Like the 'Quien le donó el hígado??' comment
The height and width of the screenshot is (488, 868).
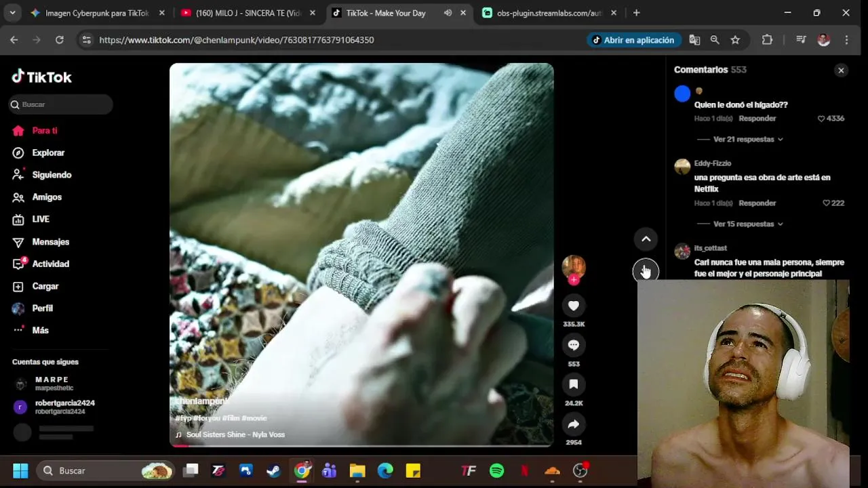(x=821, y=119)
